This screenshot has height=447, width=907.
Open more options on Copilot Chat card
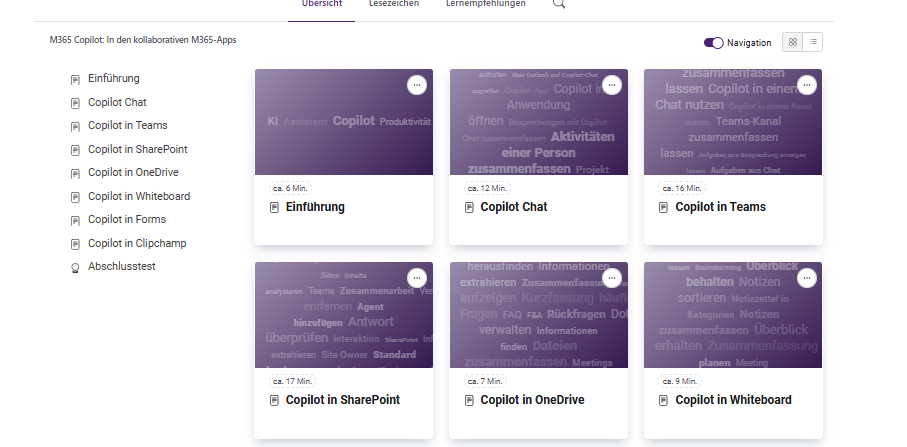(611, 85)
